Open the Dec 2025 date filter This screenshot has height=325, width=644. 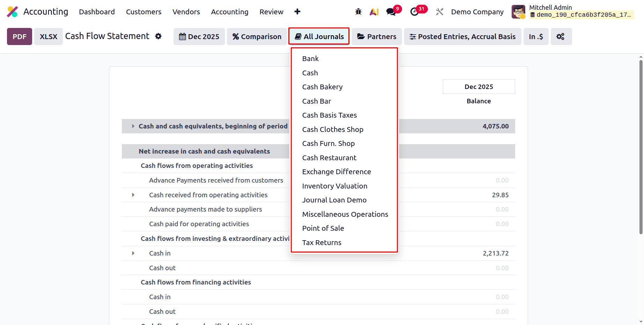click(x=199, y=36)
